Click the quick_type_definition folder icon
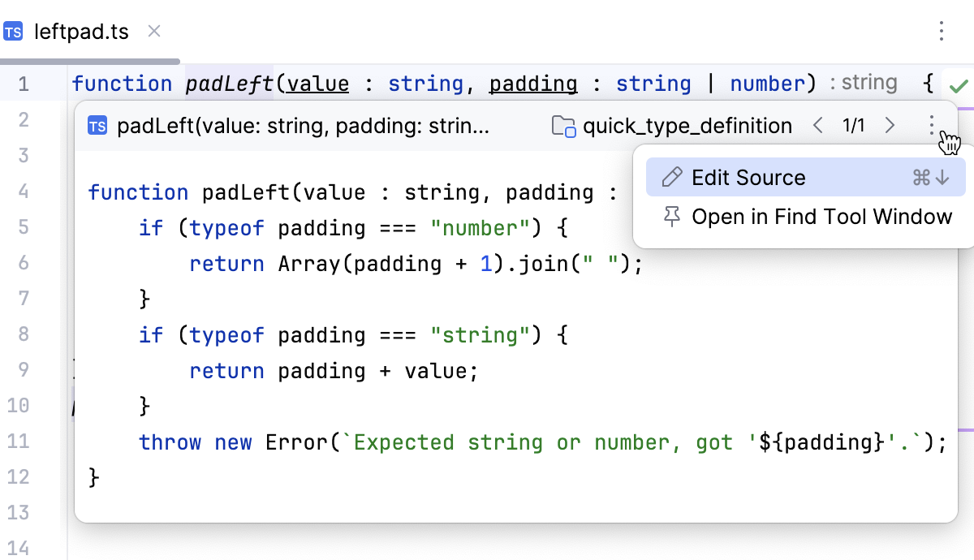 [x=563, y=126]
